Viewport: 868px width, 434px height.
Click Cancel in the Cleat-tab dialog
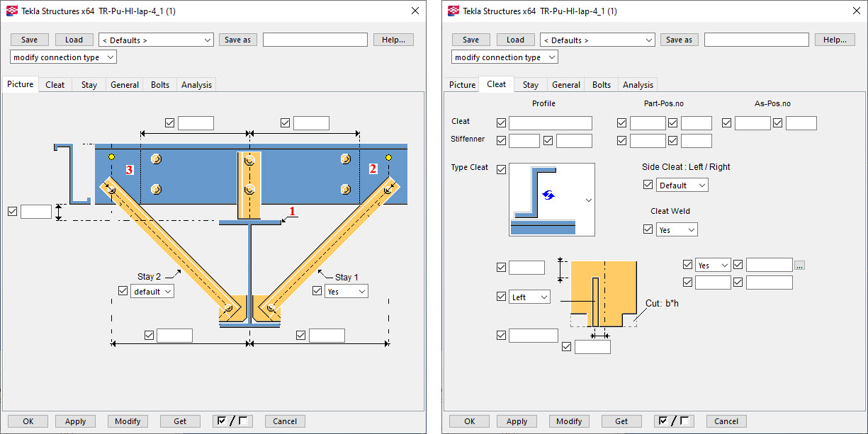point(727,421)
